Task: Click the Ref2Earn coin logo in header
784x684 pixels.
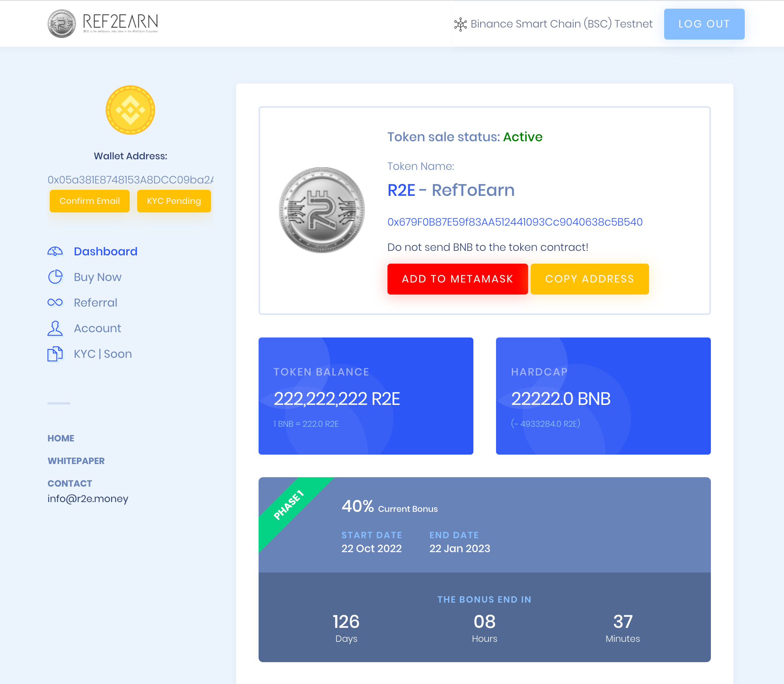Action: (61, 24)
